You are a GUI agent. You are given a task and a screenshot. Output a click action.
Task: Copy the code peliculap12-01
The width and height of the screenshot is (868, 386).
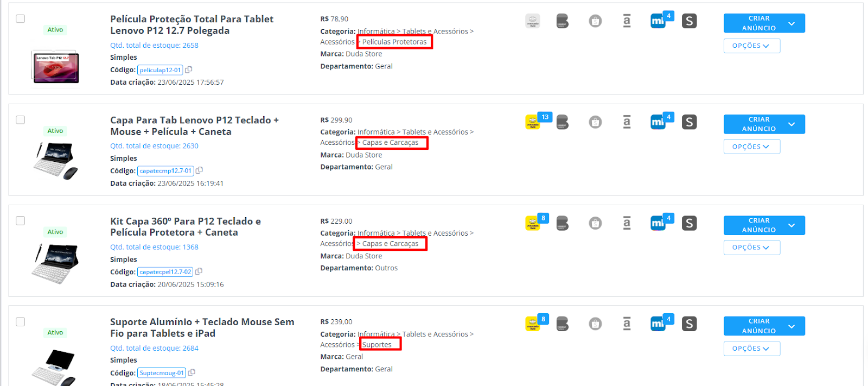[189, 70]
